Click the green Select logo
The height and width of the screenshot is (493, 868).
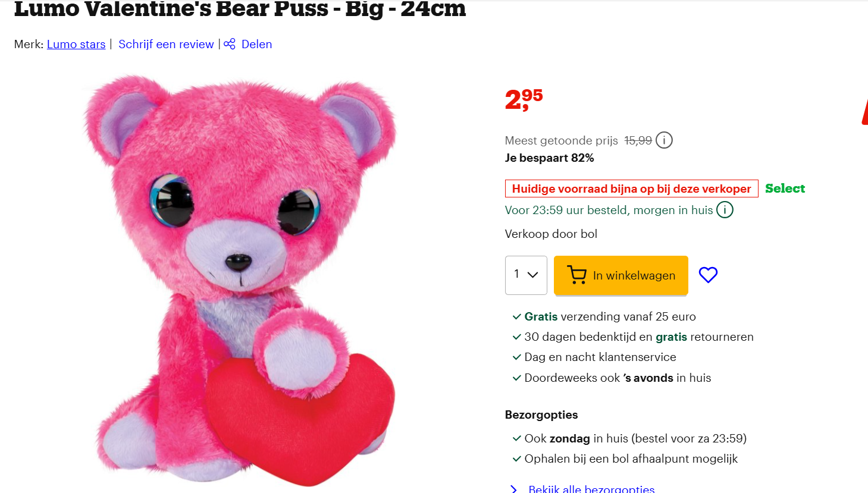click(x=785, y=188)
